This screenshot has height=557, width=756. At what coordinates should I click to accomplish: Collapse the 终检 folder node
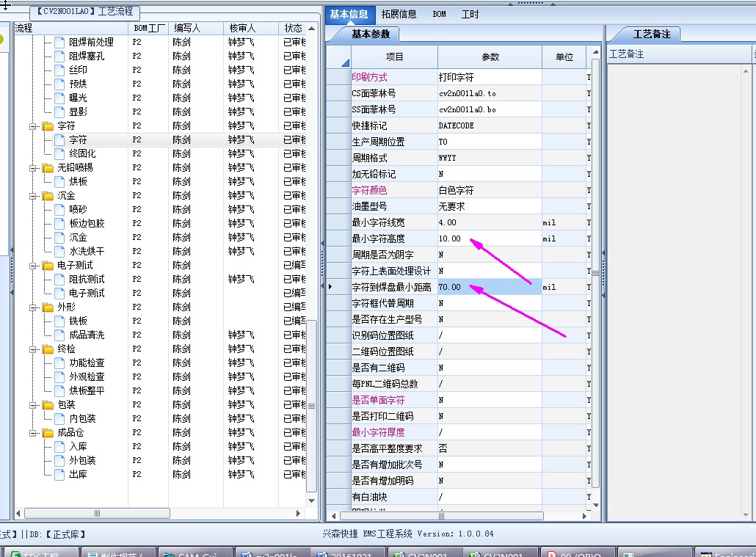click(33, 349)
